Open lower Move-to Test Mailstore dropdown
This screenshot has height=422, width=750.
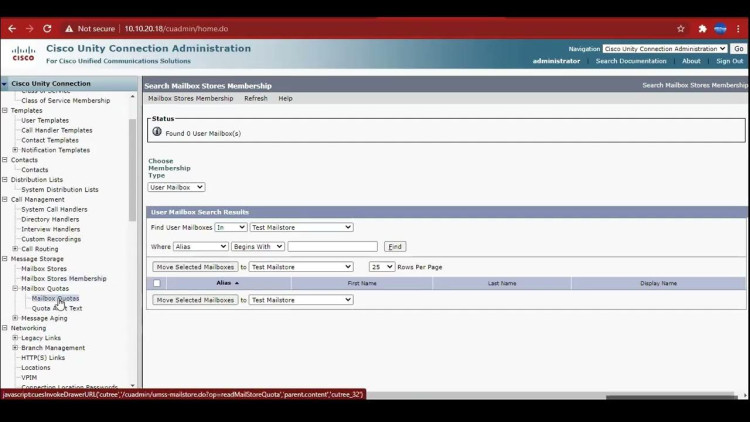click(301, 300)
